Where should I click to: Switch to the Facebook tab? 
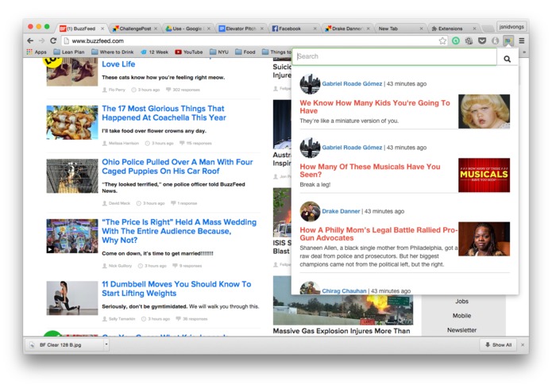[x=295, y=29]
